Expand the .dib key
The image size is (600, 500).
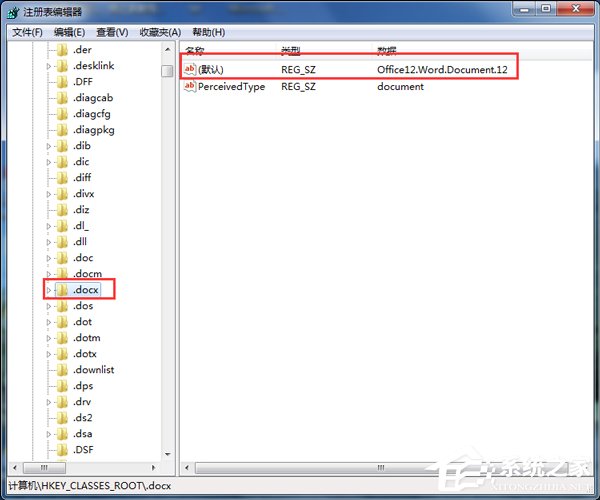pos(49,146)
